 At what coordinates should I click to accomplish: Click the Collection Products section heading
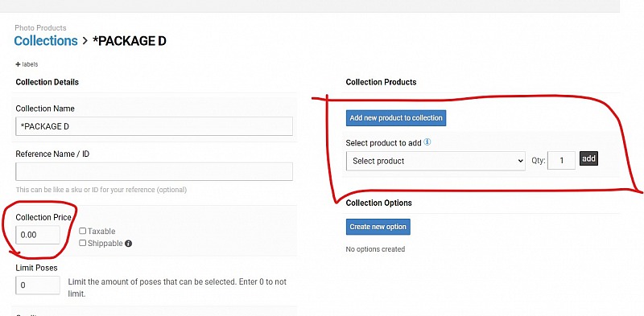(381, 82)
